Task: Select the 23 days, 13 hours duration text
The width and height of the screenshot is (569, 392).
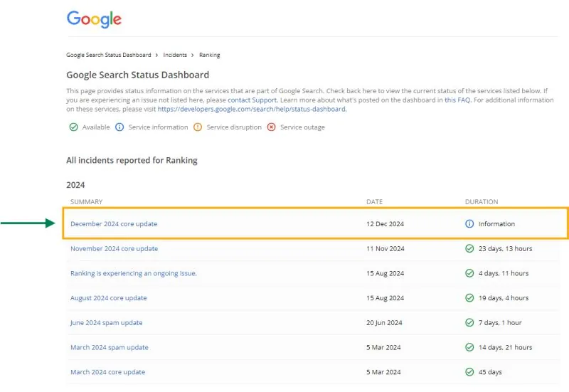Action: [505, 248]
